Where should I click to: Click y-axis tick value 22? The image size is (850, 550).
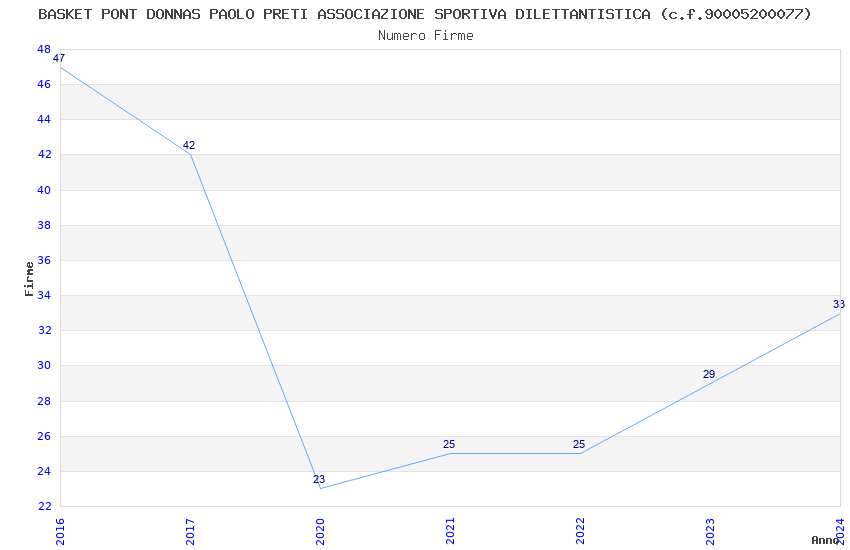point(44,506)
